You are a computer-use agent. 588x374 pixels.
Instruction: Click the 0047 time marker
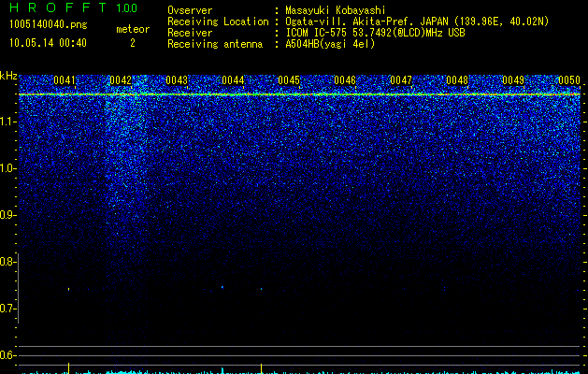point(401,80)
